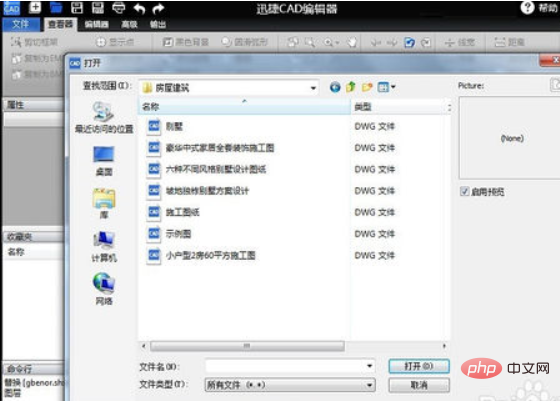Image resolution: width=560 pixels, height=401 pixels.
Task: Click the 剪切框架 tool in ribbon
Action: (x=35, y=42)
